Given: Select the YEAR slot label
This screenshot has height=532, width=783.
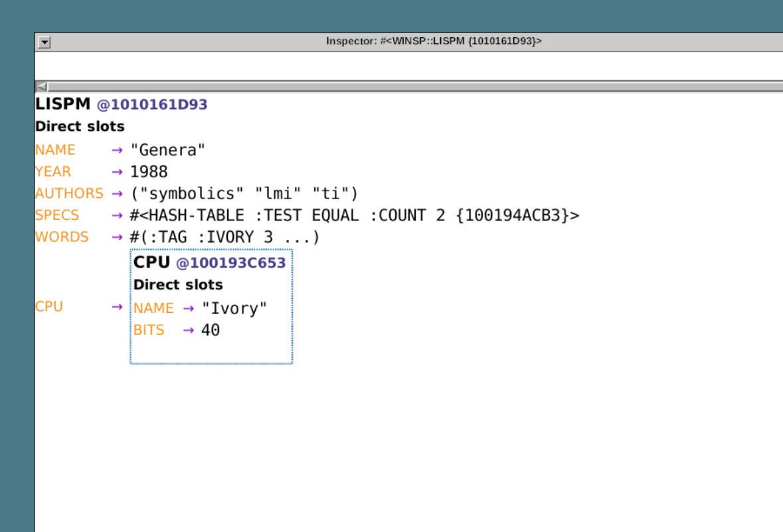Looking at the screenshot, I should click(x=53, y=171).
